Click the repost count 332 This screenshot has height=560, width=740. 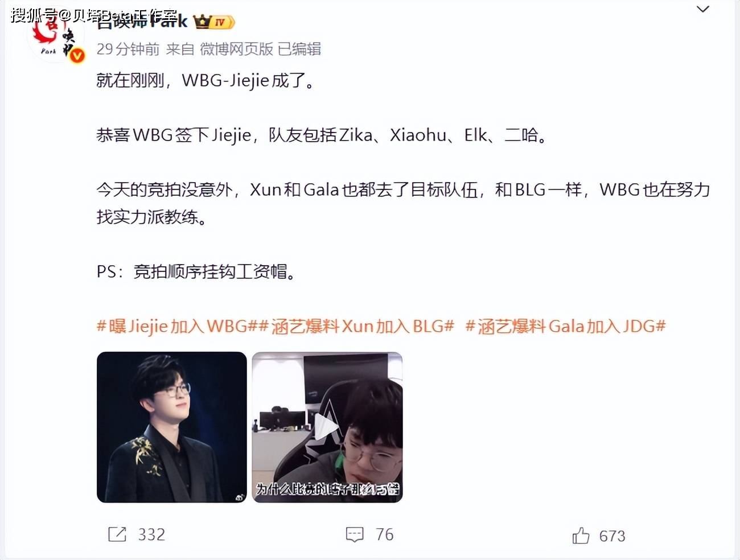pos(151,534)
